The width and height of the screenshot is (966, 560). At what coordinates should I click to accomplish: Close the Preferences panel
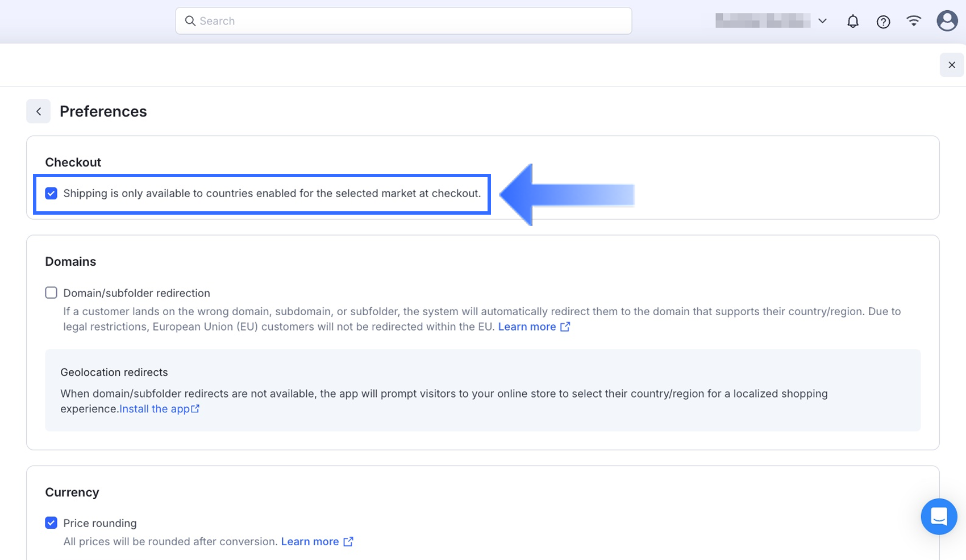[952, 65]
